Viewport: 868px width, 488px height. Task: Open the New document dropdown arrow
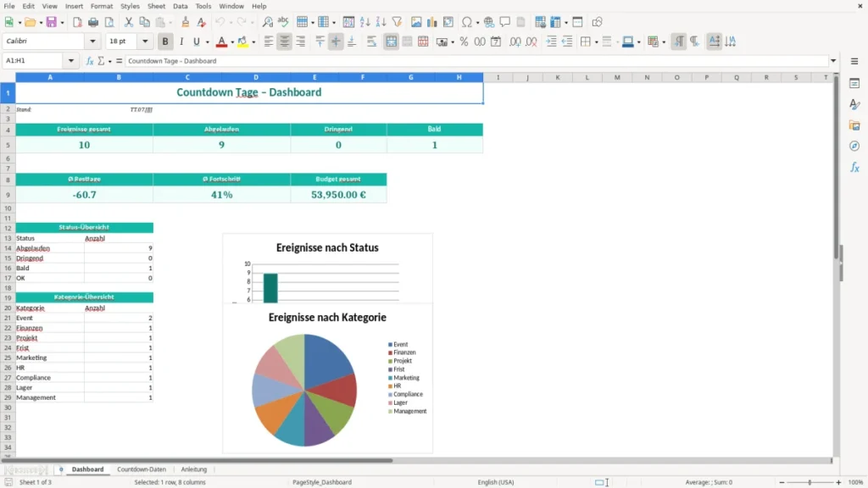pos(19,23)
